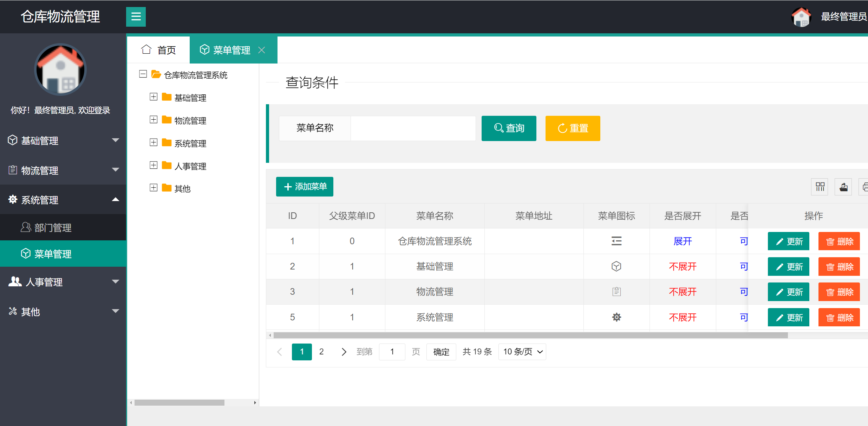
Task: Expand the 其他 sidebar menu arrow
Action: [x=115, y=311]
